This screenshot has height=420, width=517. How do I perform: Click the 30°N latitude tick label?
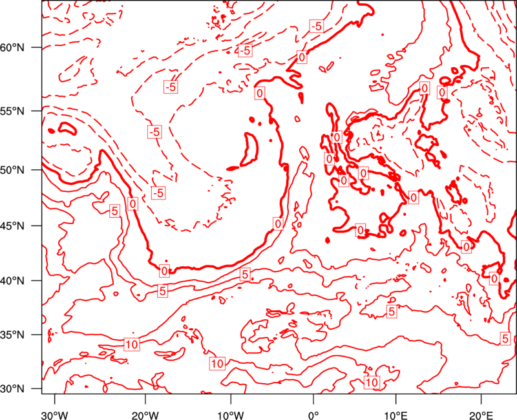tap(12, 389)
